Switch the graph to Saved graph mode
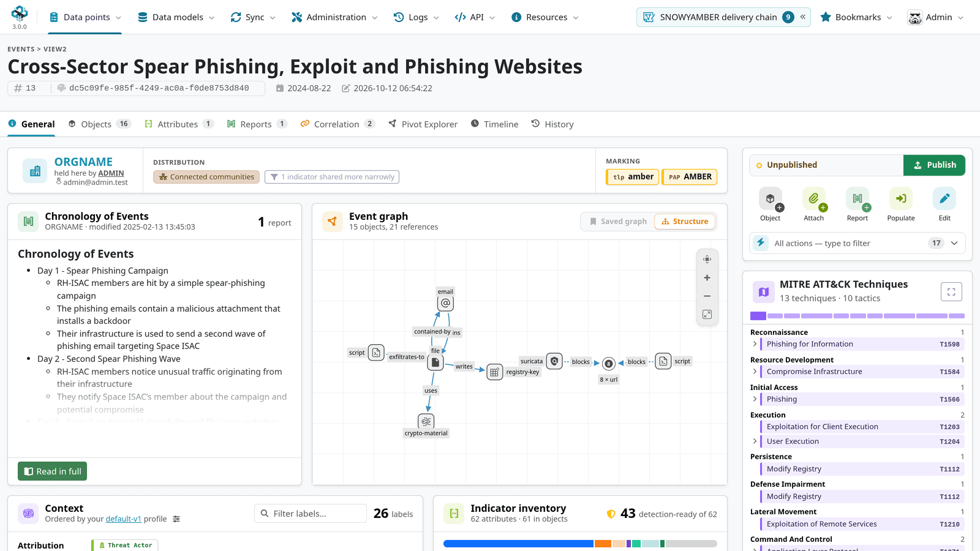Viewport: 980px width, 551px height. coord(618,222)
